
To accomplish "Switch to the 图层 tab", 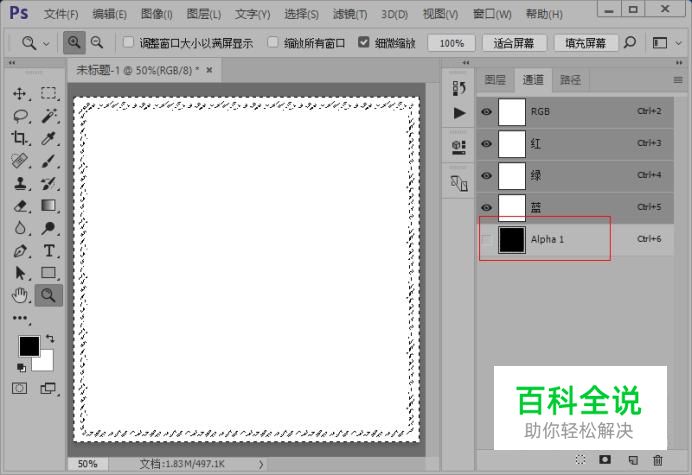I will 495,80.
